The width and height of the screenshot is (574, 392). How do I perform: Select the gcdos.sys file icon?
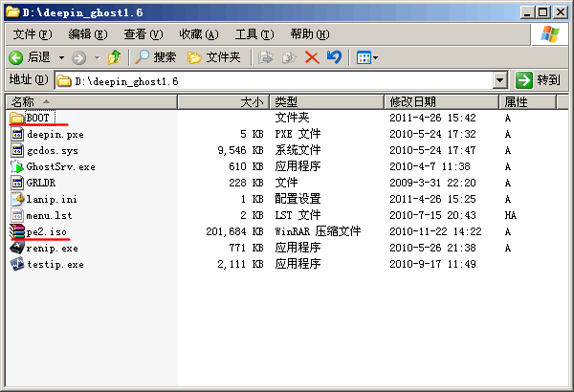click(17, 150)
